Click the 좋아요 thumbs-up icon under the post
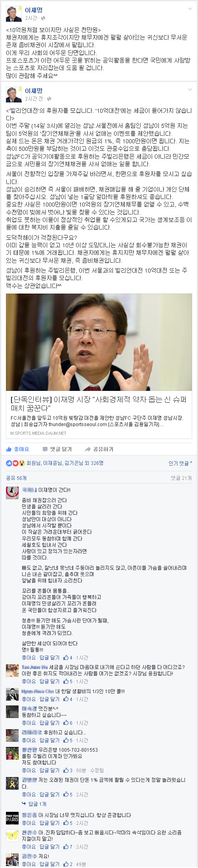This screenshot has height=868, width=198. pos(9,449)
